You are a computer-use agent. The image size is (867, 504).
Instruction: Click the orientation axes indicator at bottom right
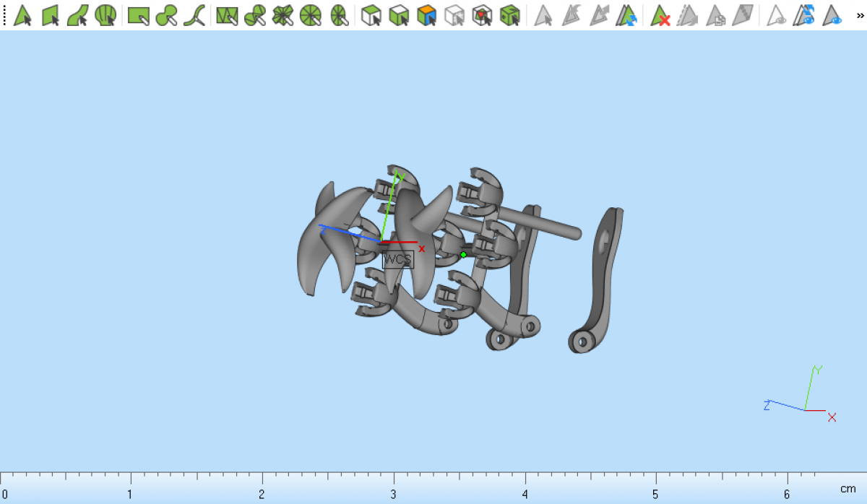(803, 396)
